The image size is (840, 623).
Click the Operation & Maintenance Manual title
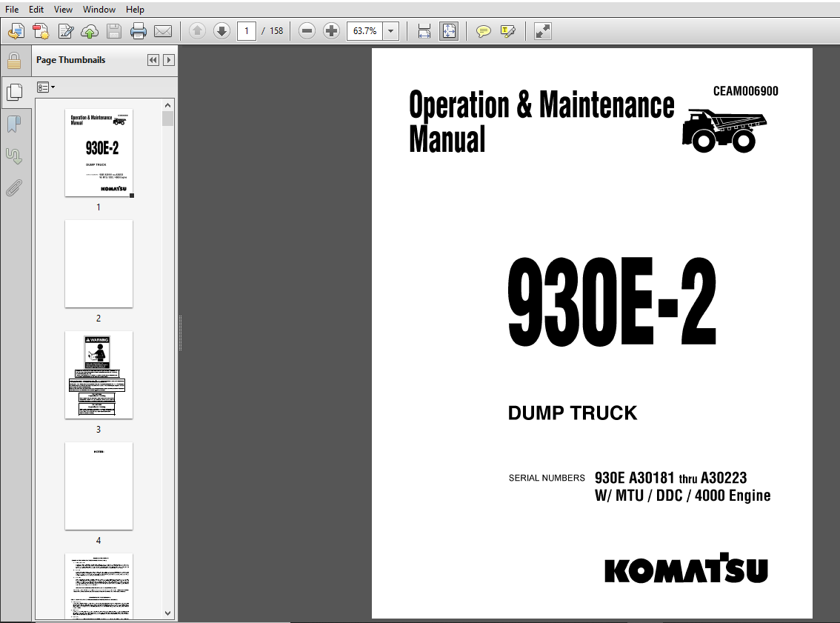pyautogui.click(x=541, y=121)
